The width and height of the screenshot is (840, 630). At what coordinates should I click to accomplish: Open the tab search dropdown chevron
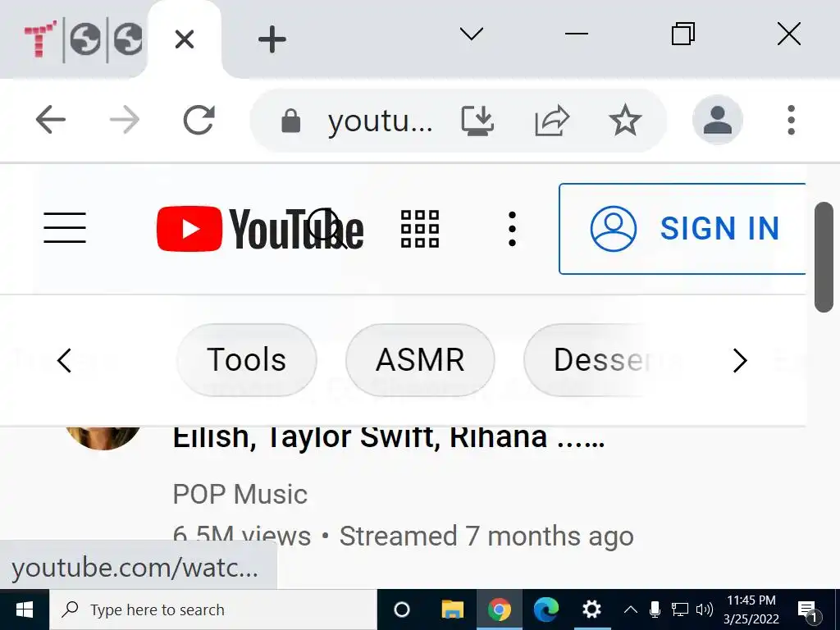click(472, 34)
